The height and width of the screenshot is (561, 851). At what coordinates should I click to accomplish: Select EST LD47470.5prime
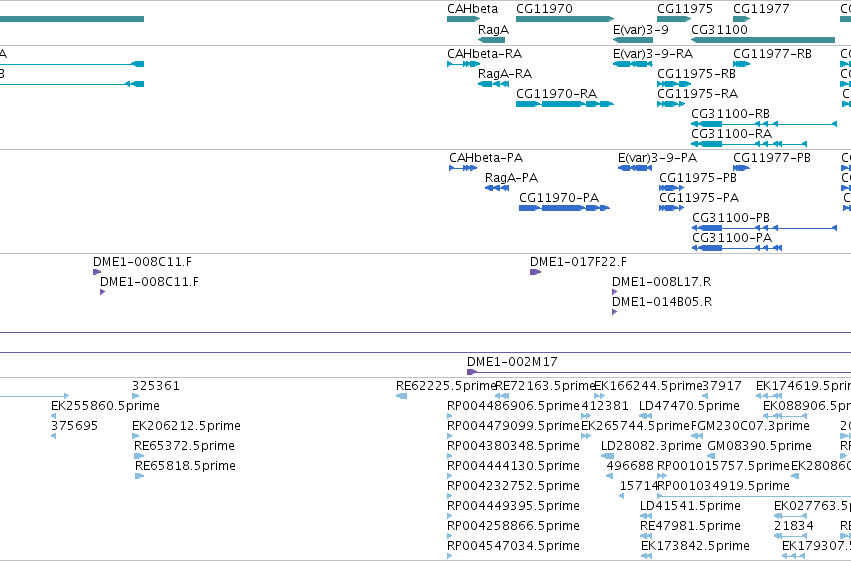pos(645,416)
